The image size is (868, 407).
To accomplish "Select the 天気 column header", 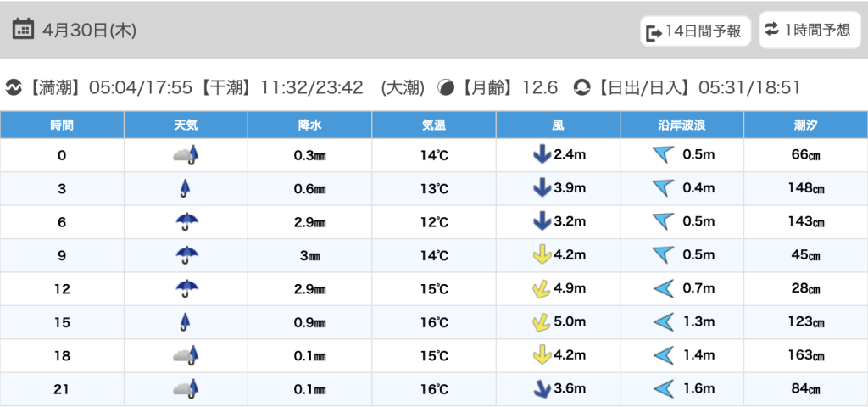I will coord(186,125).
